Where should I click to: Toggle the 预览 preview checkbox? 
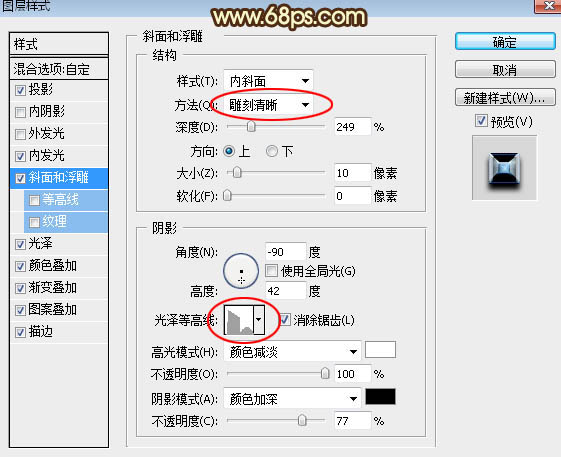[x=482, y=121]
